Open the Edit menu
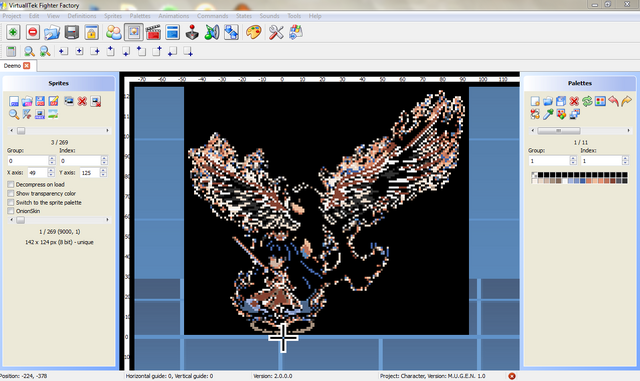640x381 pixels. (34, 16)
